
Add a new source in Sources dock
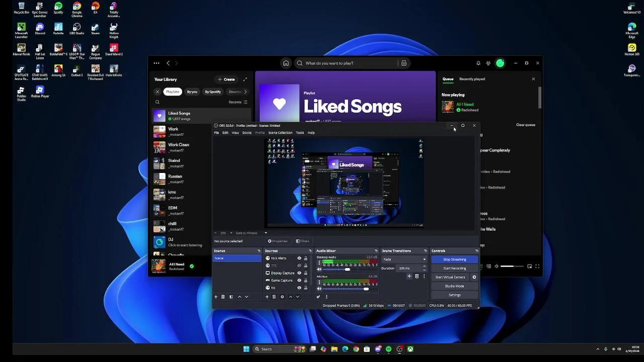pos(267,297)
